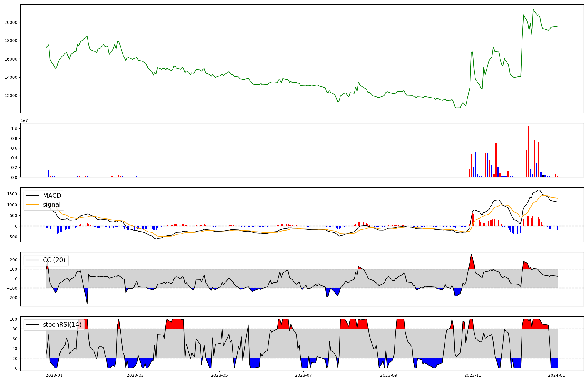Click the highest peak of the green price line

coord(533,9)
